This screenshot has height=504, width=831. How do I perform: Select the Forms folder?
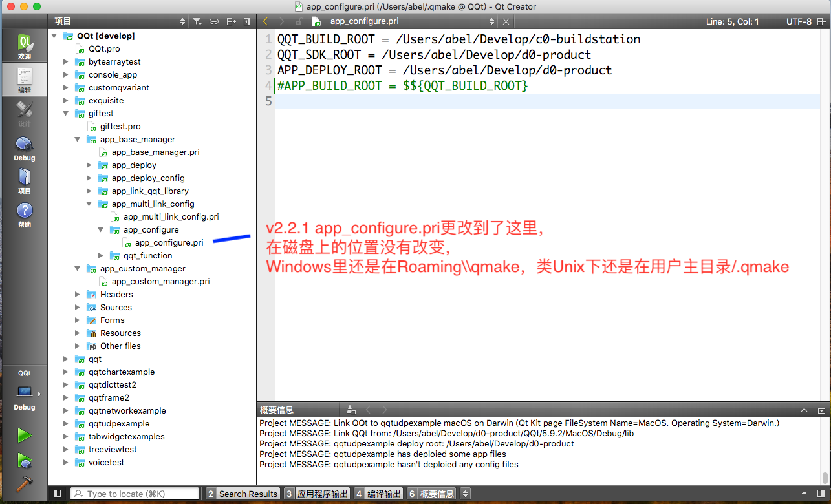coord(112,320)
